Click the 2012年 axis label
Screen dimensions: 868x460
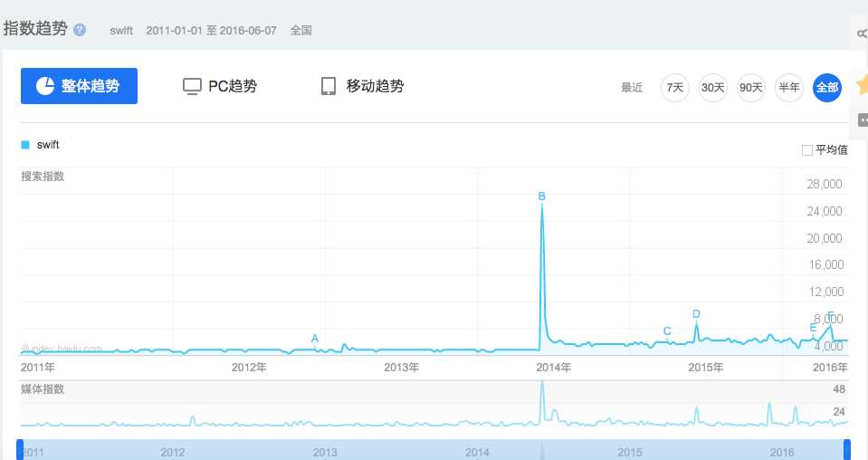(249, 368)
